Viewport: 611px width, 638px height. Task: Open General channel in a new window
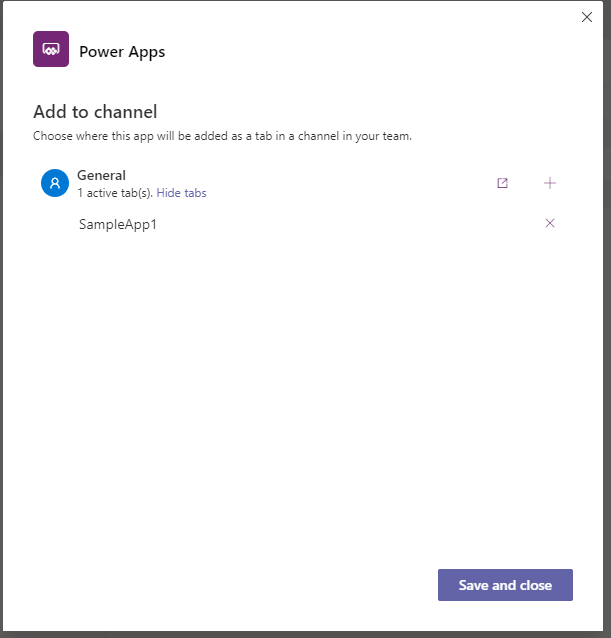coord(502,183)
